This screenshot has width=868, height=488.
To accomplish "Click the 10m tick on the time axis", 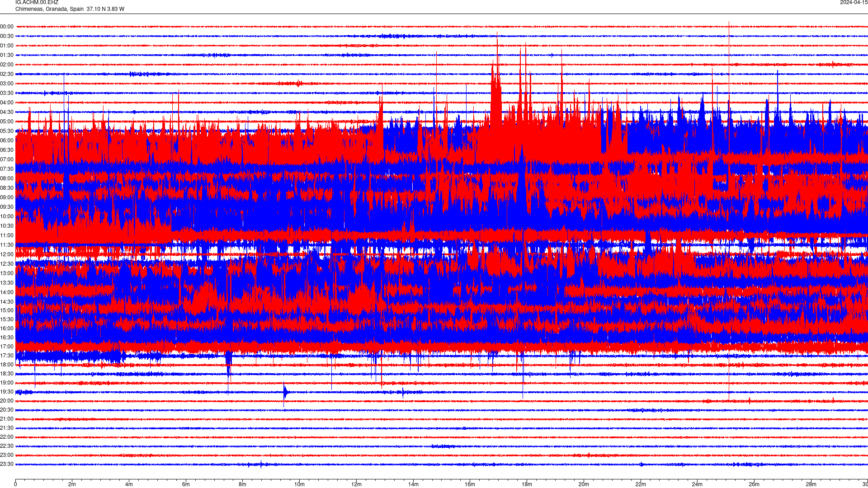I will tap(299, 484).
